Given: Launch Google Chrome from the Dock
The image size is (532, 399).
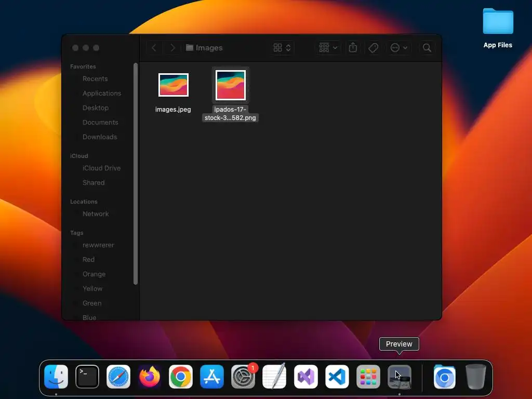Looking at the screenshot, I should [181, 377].
